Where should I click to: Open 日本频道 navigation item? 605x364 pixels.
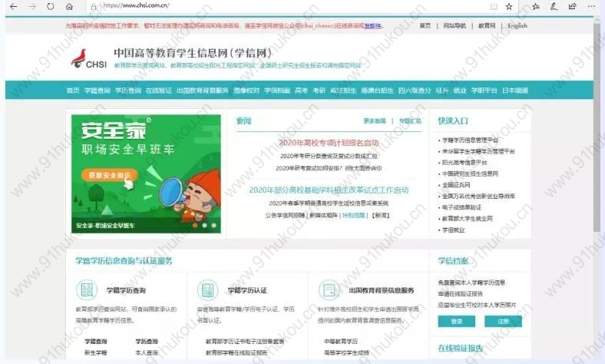pos(515,91)
